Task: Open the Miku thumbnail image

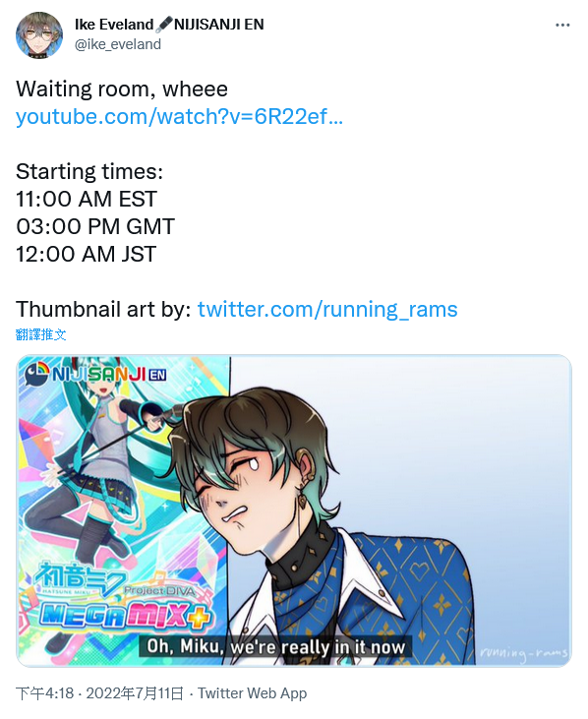Action: (294, 510)
